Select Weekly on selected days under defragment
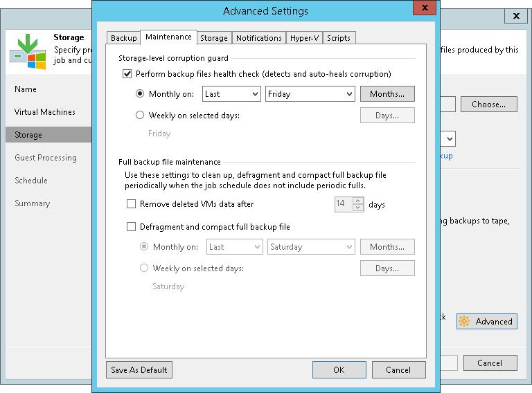 coord(144,268)
